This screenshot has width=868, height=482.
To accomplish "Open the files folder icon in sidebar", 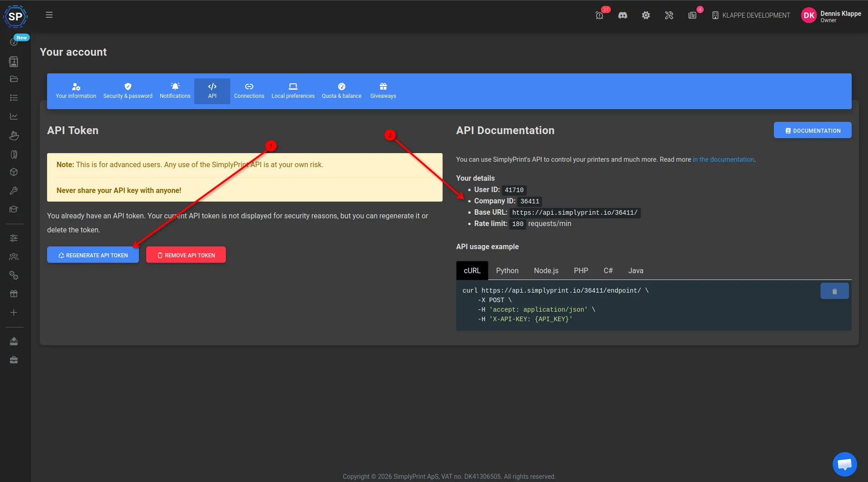I will click(14, 79).
